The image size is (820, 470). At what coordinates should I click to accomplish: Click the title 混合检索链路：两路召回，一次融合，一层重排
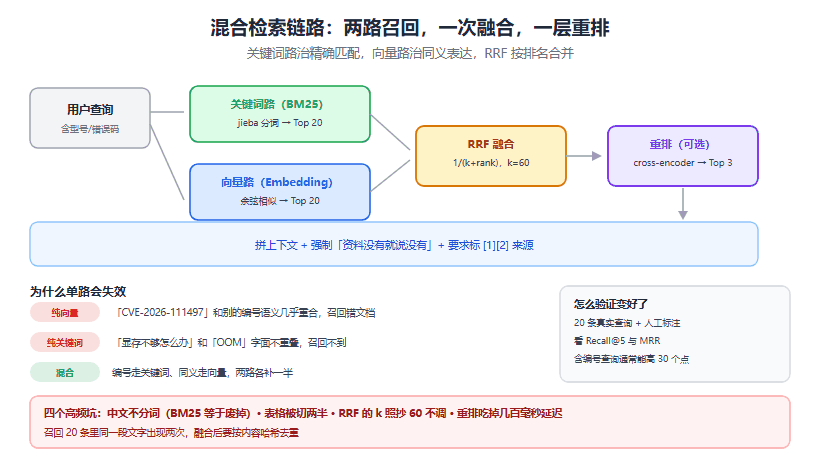tap(410, 28)
